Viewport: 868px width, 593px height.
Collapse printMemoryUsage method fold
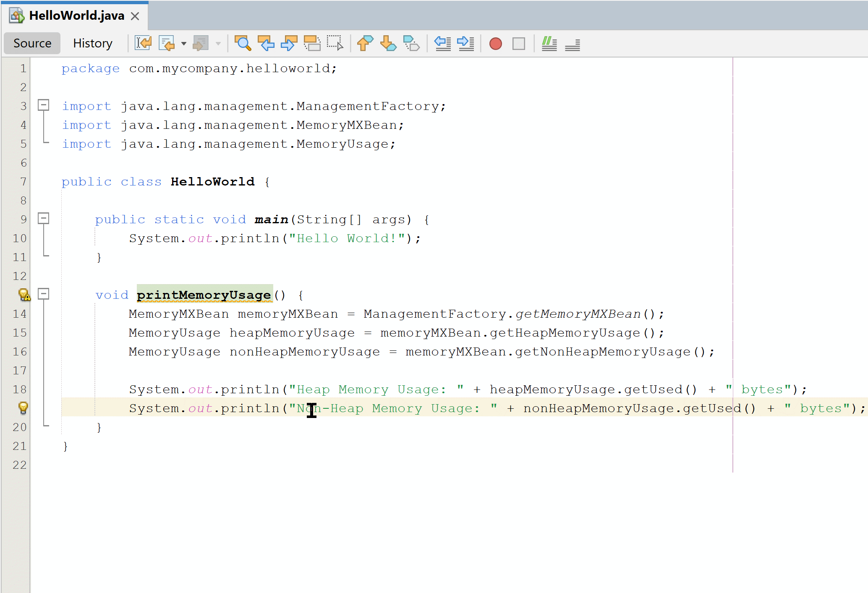point(44,294)
